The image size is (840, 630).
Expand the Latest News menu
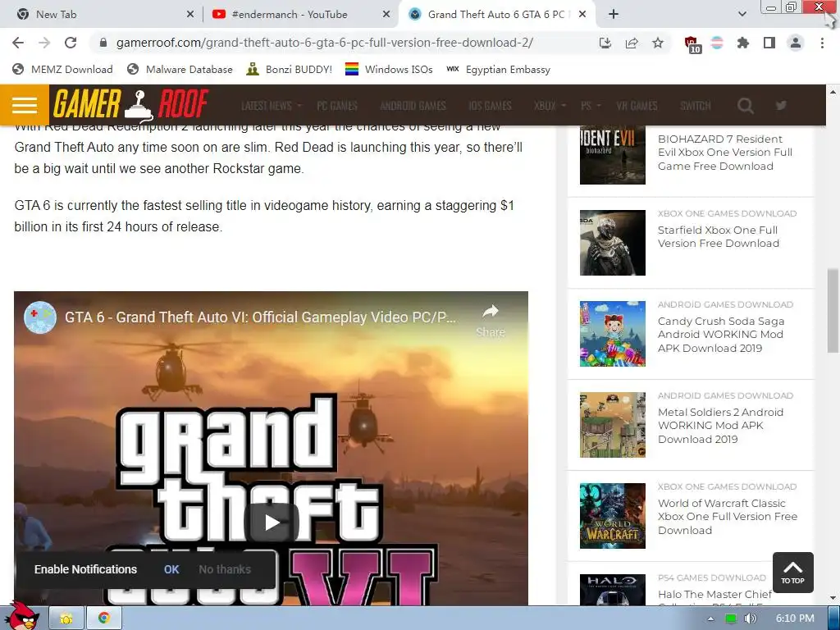tap(271, 106)
